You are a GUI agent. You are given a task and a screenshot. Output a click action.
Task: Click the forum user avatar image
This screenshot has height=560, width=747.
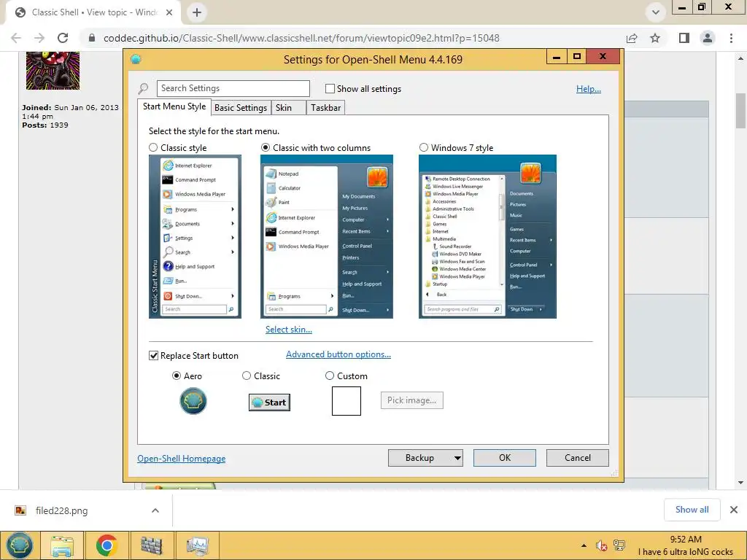(53, 71)
